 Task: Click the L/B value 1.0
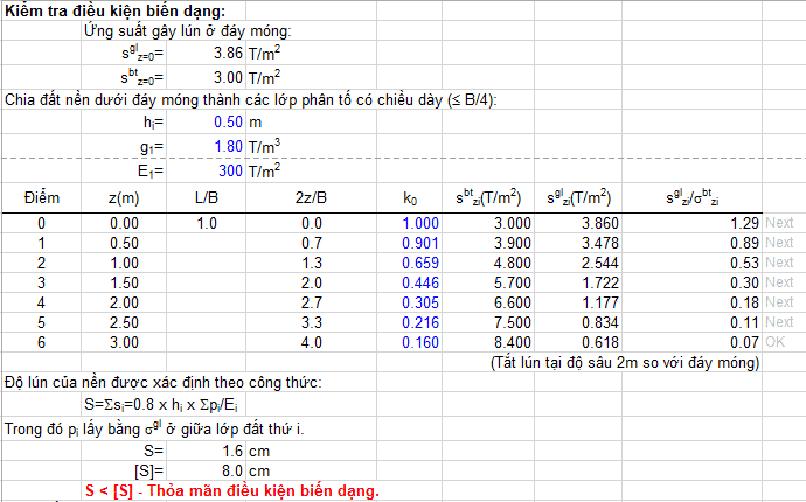coord(206,224)
